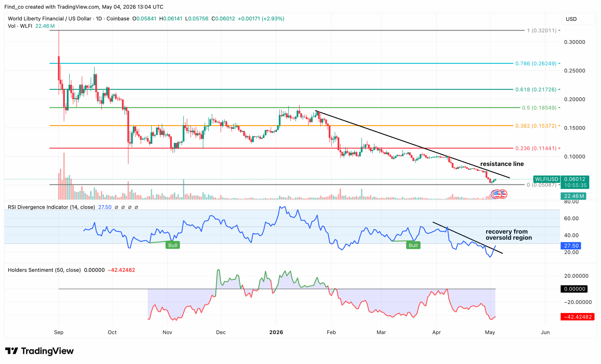601x364 pixels.
Task: Click the 0.10000 price axis label
Action: click(x=574, y=157)
